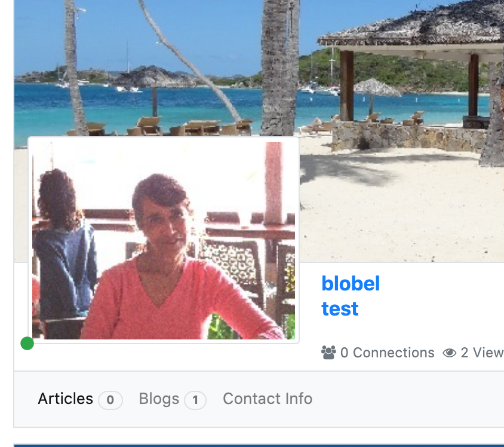The width and height of the screenshot is (504, 447).
Task: Click the eye views icon
Action: (449, 353)
